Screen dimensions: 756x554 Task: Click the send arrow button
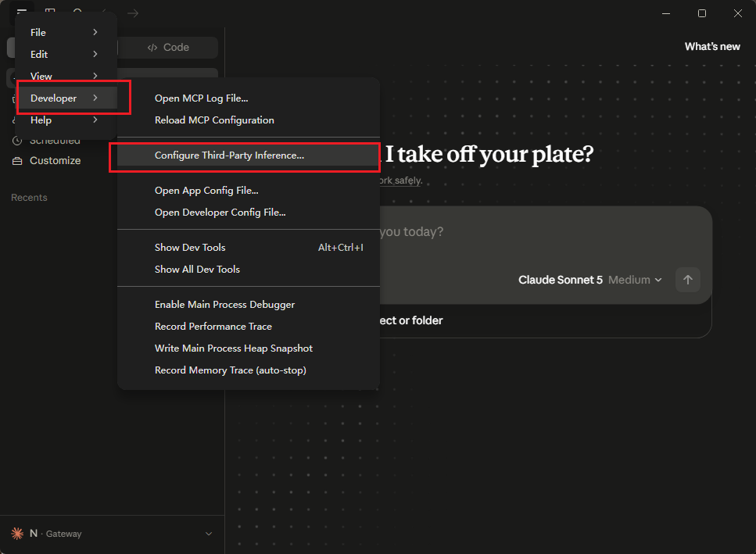[x=687, y=280]
